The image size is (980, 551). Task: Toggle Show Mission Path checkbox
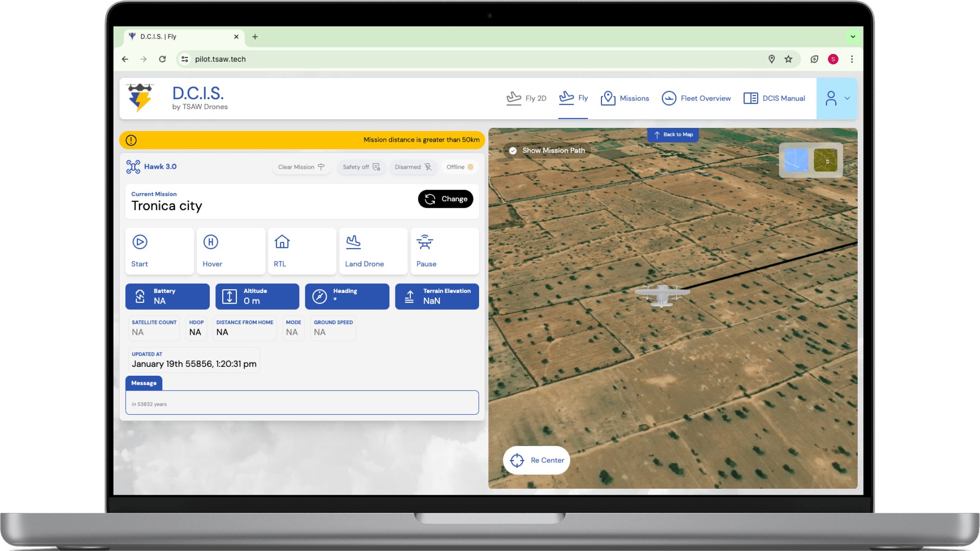(x=513, y=151)
